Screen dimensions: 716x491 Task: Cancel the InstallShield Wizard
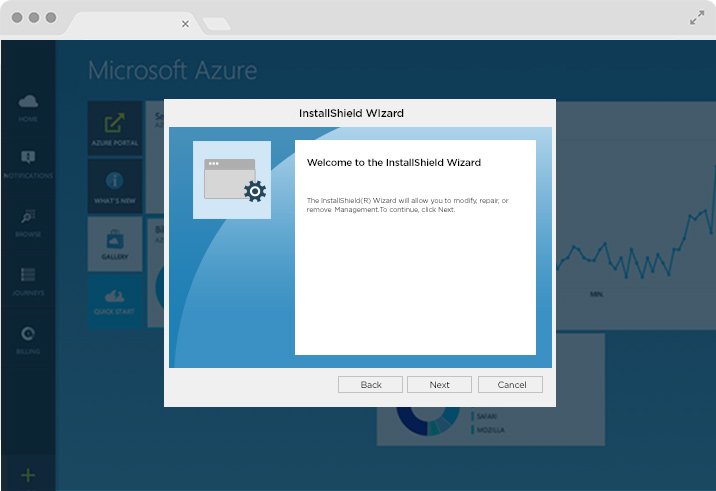pyautogui.click(x=511, y=385)
